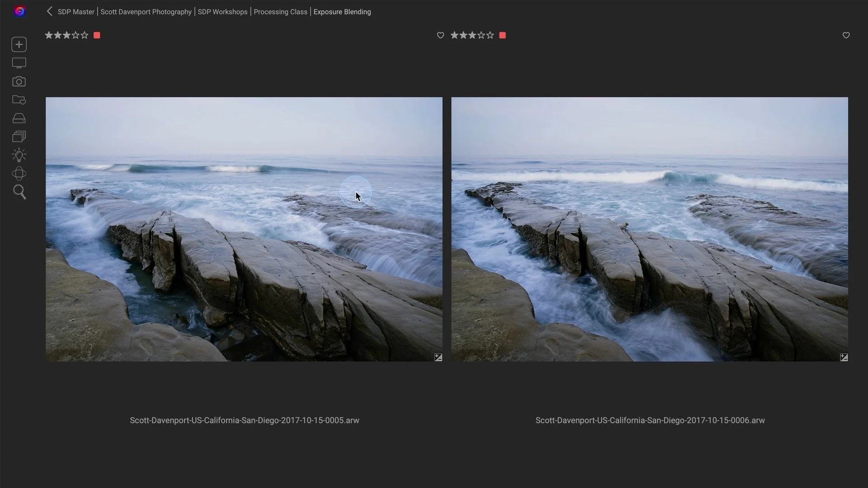Screen dimensions: 868x488
Task: Open the stacked photos albums icon
Action: pos(19,136)
